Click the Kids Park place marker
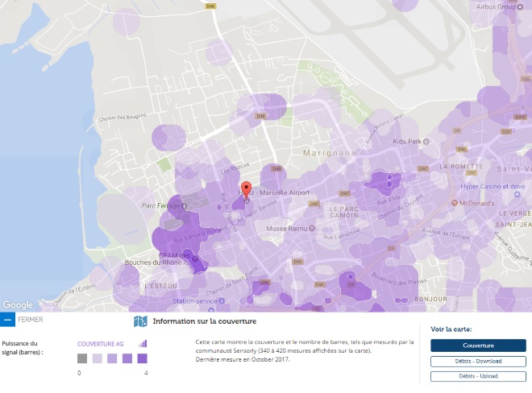Screen dimensions: 532x393 426,142
